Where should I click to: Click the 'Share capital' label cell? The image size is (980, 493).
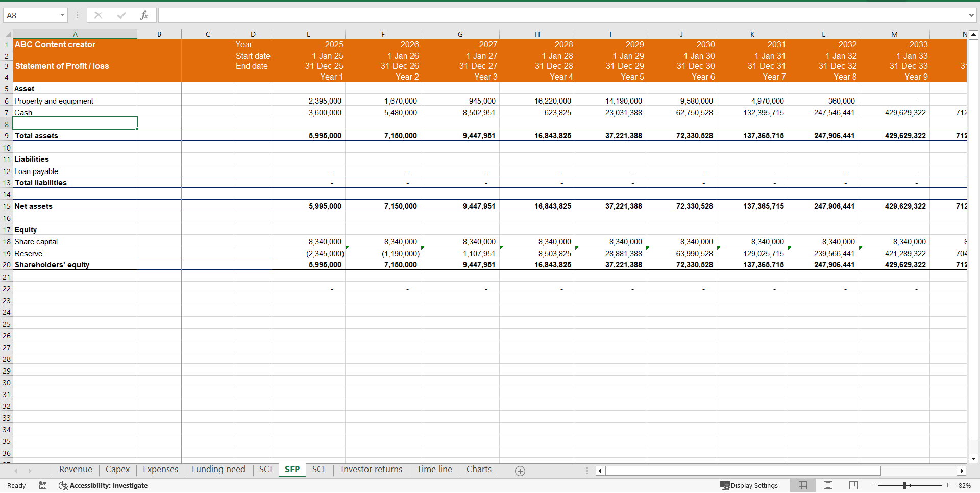(75, 242)
